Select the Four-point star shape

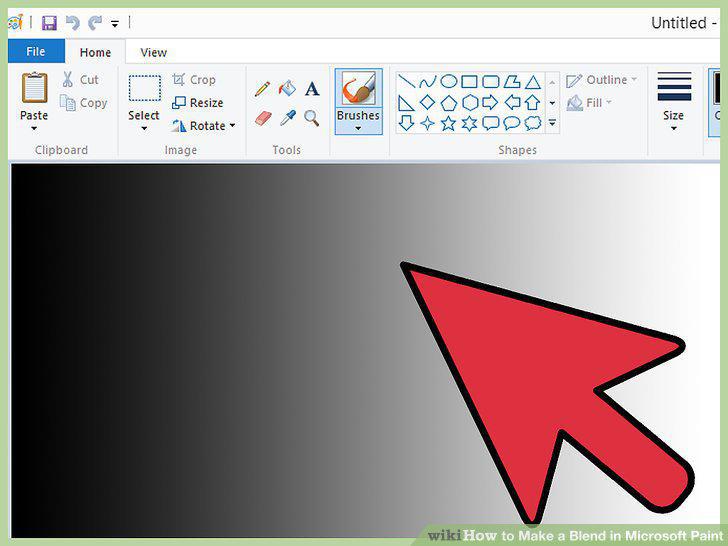click(x=427, y=123)
